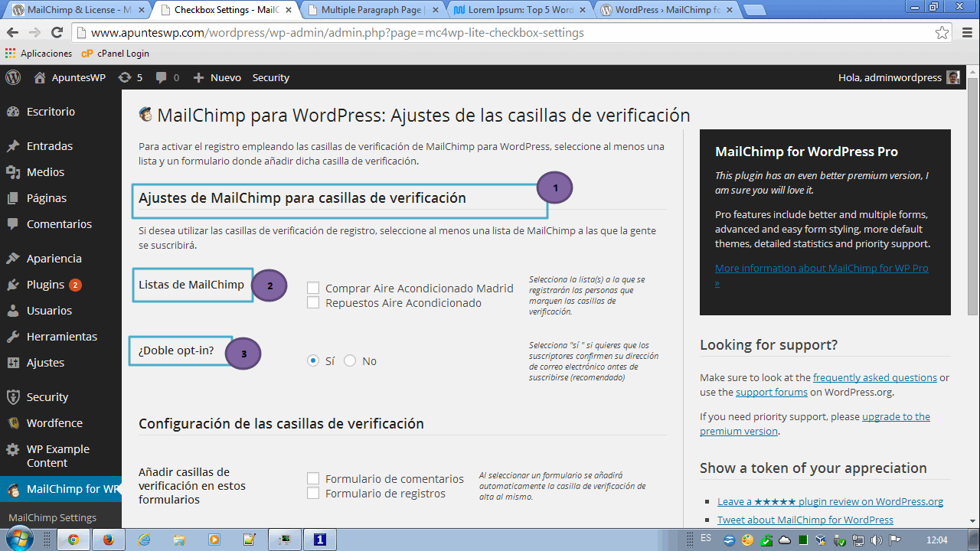Open the Windows Start button

point(18,539)
